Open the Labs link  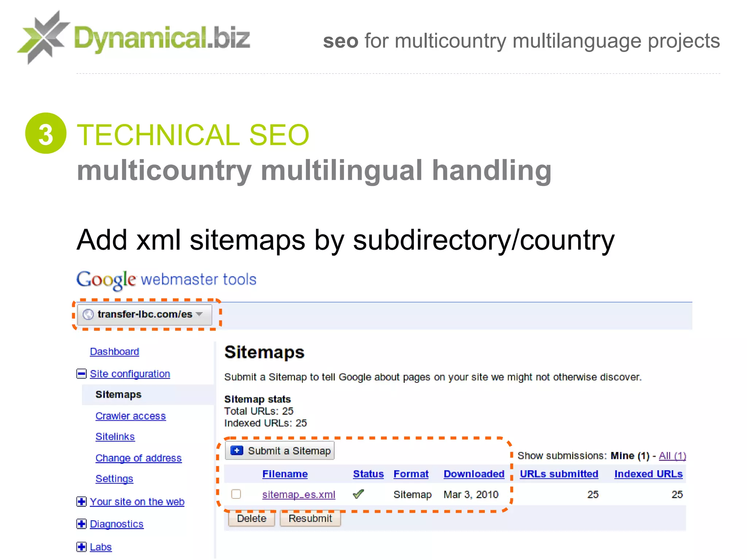point(101,547)
